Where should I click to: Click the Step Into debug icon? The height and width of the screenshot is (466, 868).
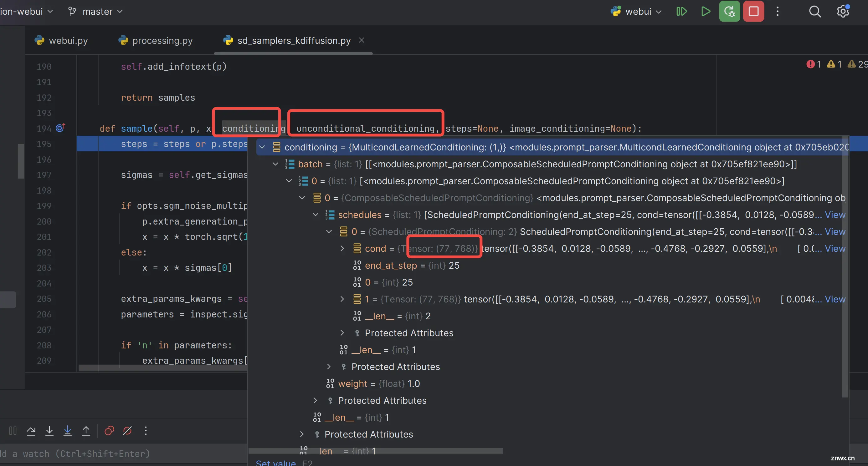pos(49,431)
